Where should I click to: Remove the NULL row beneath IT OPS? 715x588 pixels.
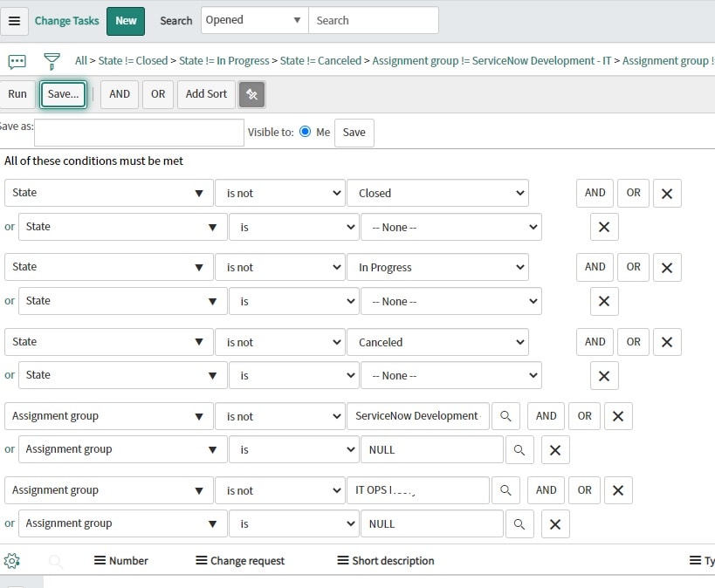(x=555, y=524)
